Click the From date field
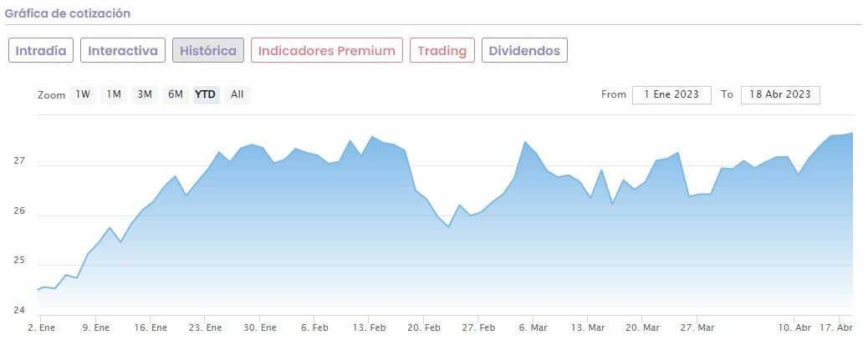 tap(671, 94)
